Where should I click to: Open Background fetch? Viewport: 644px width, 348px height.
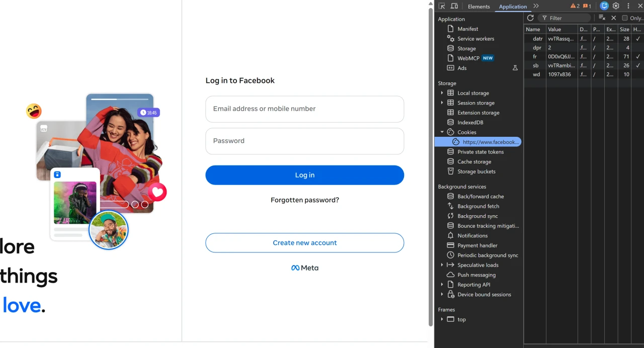[478, 206]
